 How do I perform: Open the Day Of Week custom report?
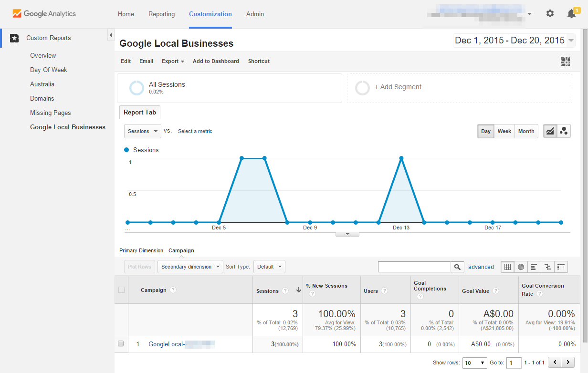point(49,70)
